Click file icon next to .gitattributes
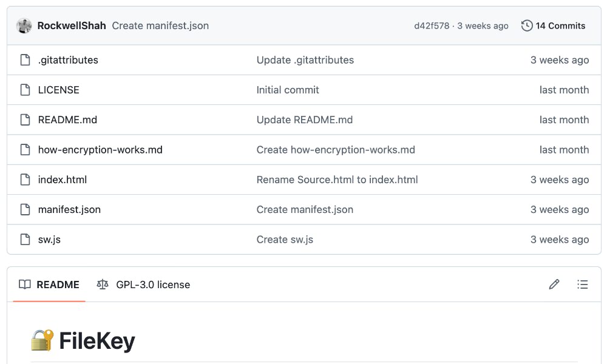The image size is (607, 364). (25, 60)
